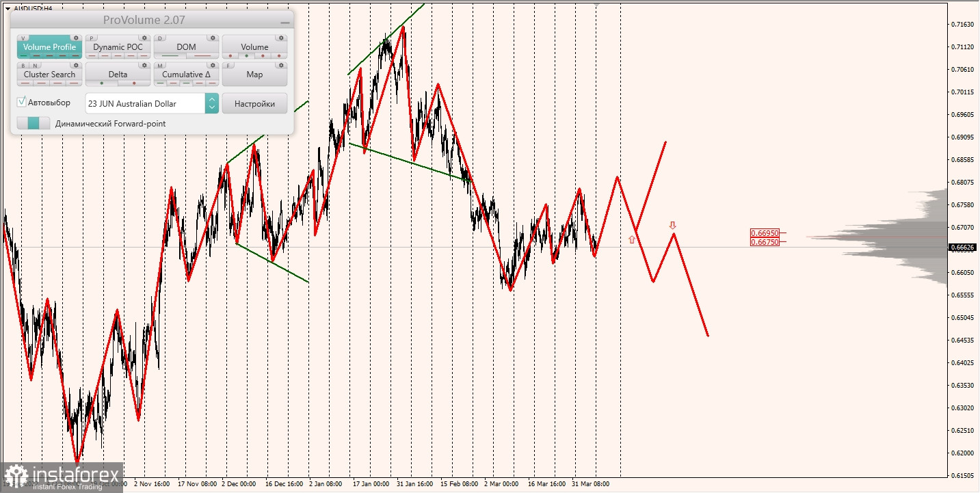This screenshot has width=980, height=493.
Task: Select Delta green dot sub-option
Action: (x=102, y=83)
